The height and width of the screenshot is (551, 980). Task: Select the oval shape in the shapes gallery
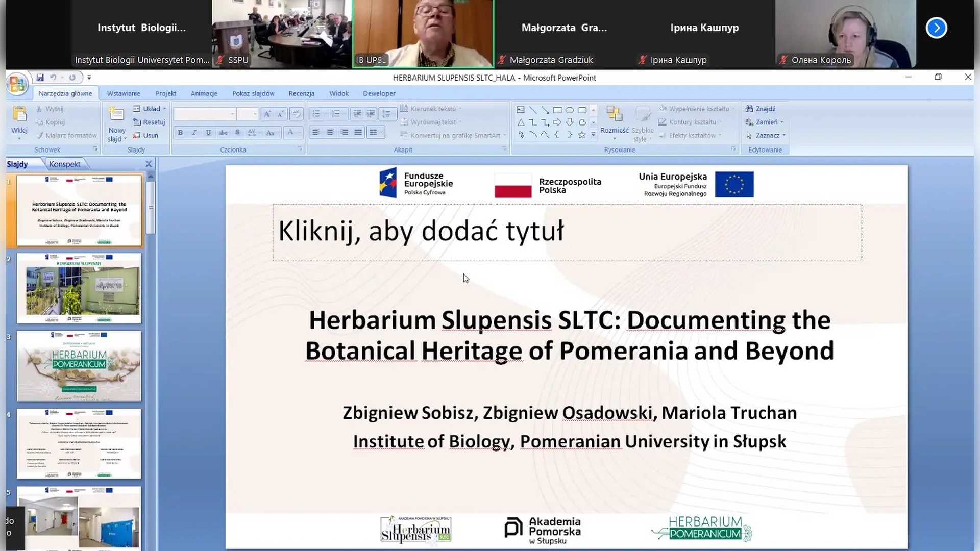coord(570,110)
